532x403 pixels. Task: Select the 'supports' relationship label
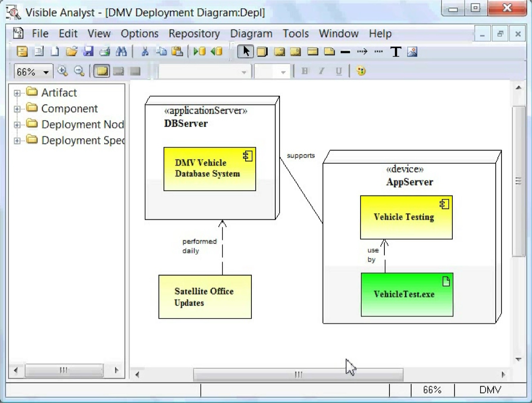pyautogui.click(x=301, y=155)
